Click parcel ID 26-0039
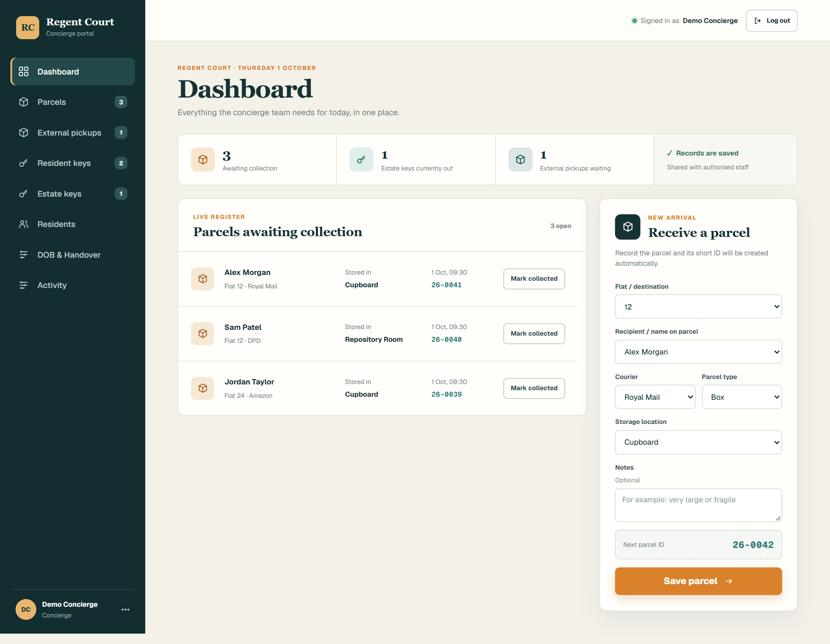 click(447, 394)
